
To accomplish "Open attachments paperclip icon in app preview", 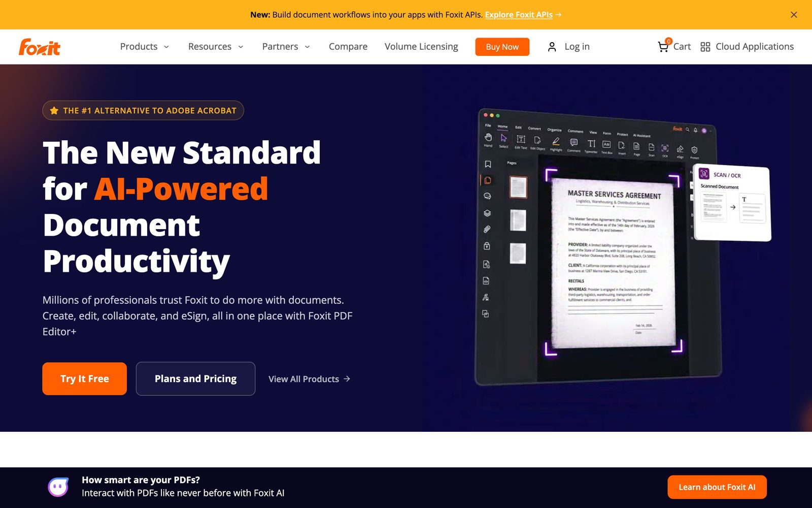I will [487, 229].
